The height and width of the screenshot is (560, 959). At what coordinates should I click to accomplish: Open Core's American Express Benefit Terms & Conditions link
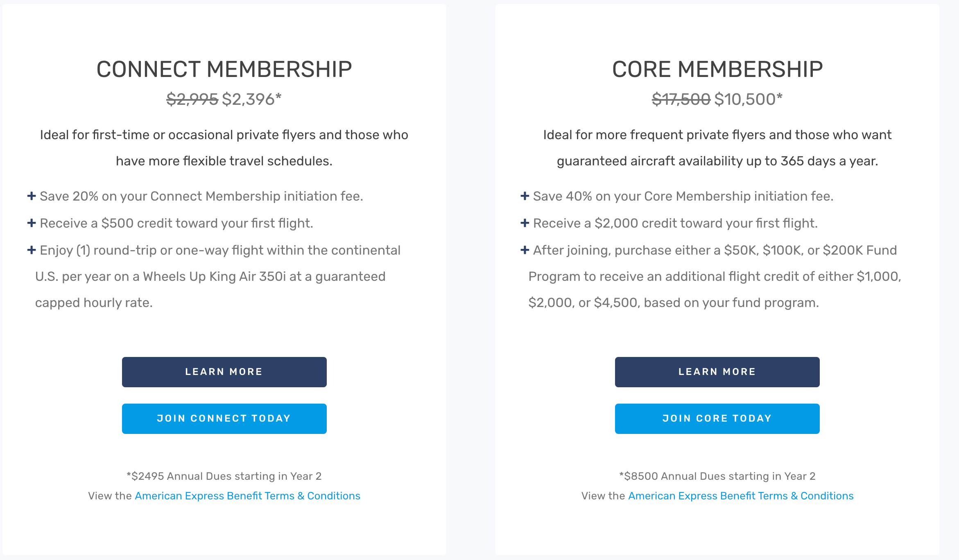741,496
